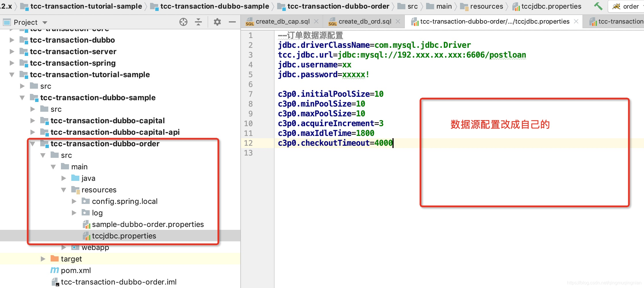
Task: Click the jdbc.driverClassName property line
Action: click(x=374, y=45)
